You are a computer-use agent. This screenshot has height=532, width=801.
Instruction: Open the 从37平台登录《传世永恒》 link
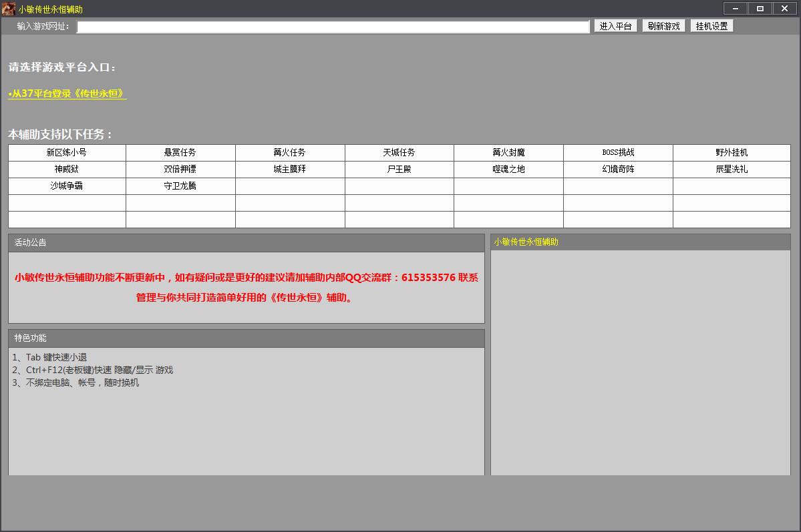(x=67, y=94)
